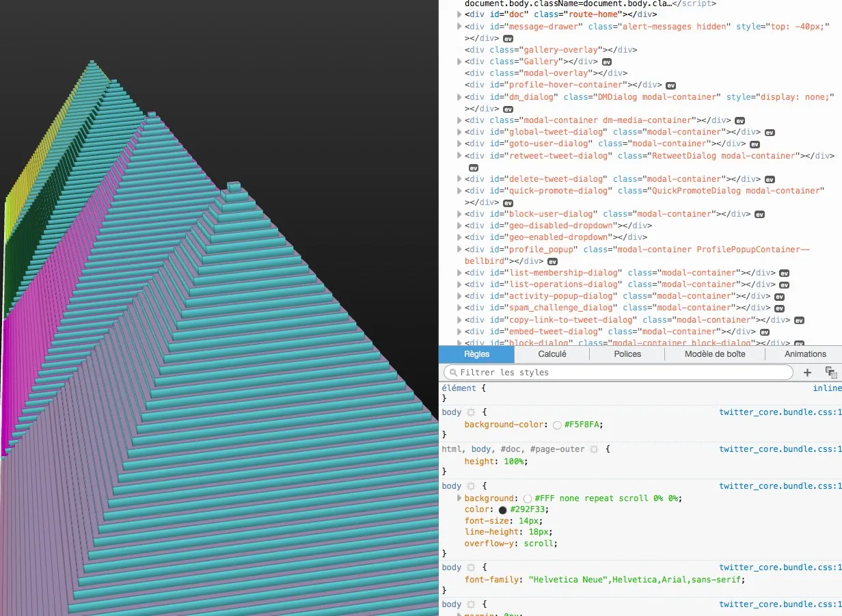Expand the div with id doc

tap(460, 14)
